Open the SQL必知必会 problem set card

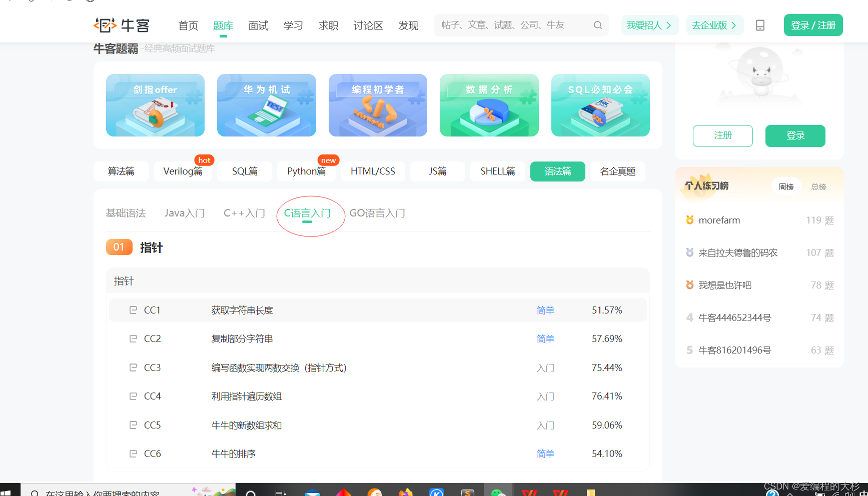point(600,105)
